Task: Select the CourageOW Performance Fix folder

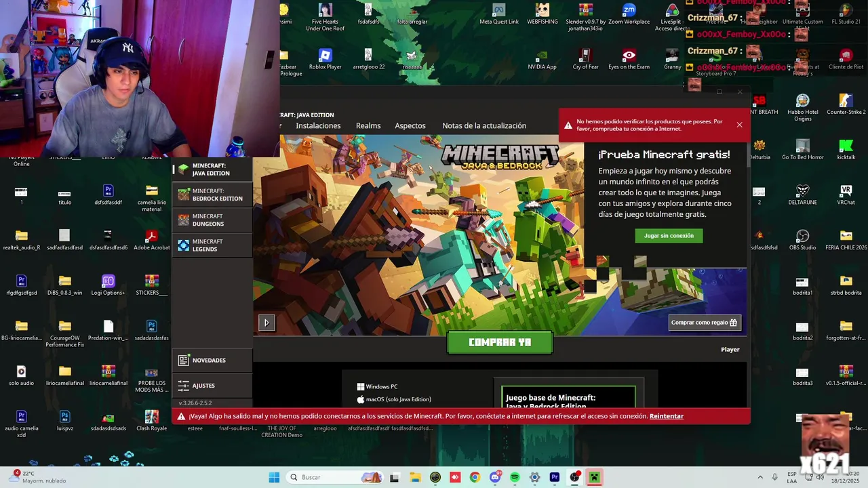Action: point(64,334)
